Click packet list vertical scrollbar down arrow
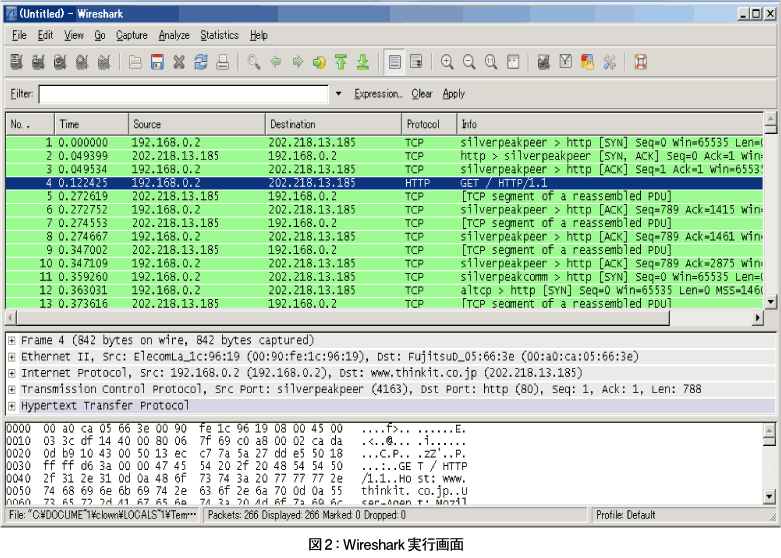 [771, 301]
